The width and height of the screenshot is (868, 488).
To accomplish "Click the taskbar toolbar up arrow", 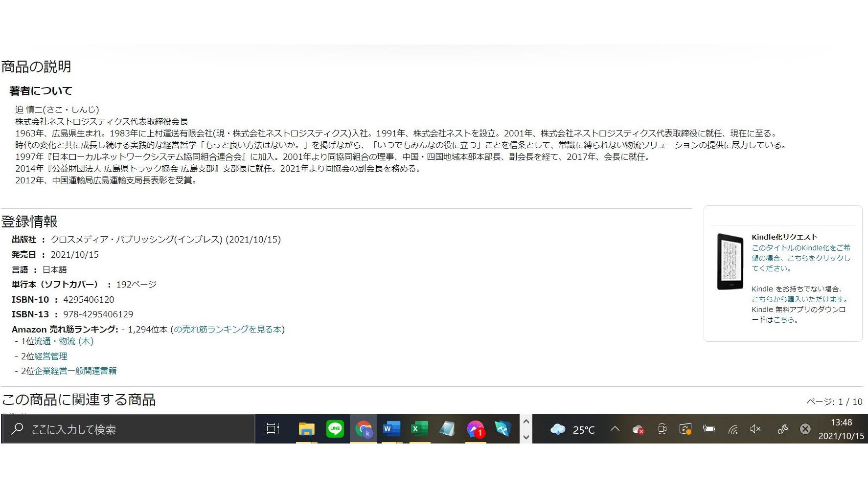I will (x=526, y=421).
